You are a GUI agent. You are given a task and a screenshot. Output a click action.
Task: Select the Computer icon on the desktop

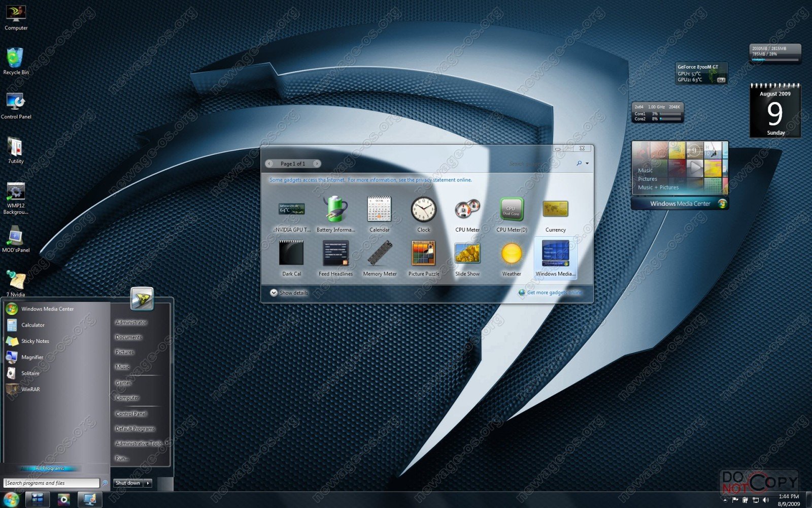[16, 17]
